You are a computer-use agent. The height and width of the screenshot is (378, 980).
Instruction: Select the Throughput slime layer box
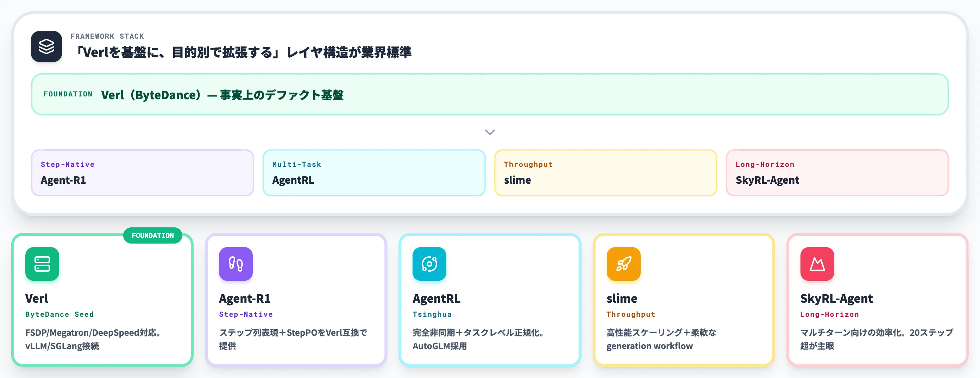coord(606,173)
